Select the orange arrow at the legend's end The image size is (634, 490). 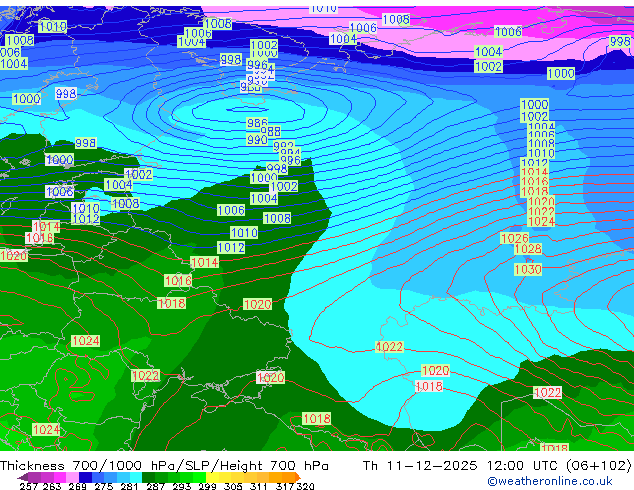tap(298, 477)
